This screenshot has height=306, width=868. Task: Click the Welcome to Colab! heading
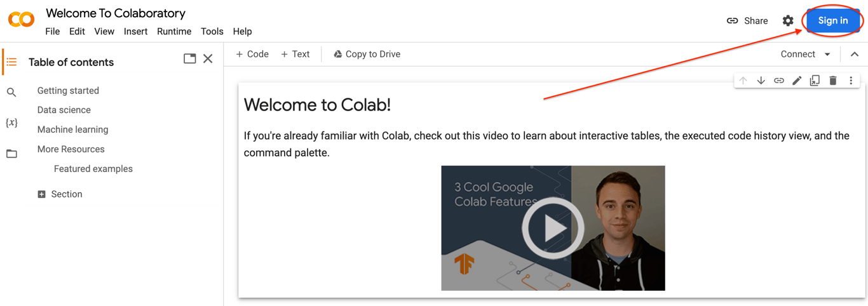(317, 105)
